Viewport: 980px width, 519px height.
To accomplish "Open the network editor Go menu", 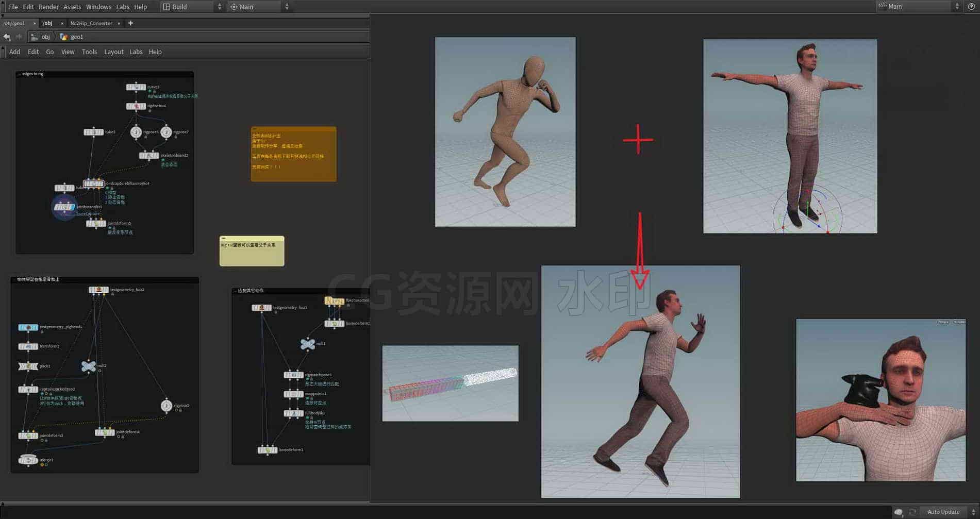I will click(50, 52).
